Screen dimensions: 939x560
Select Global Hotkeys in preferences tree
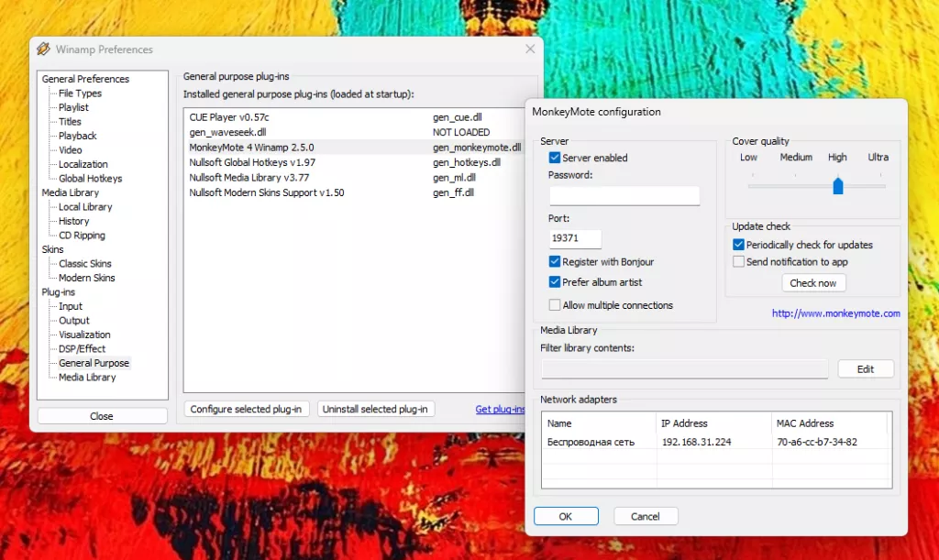(x=90, y=179)
